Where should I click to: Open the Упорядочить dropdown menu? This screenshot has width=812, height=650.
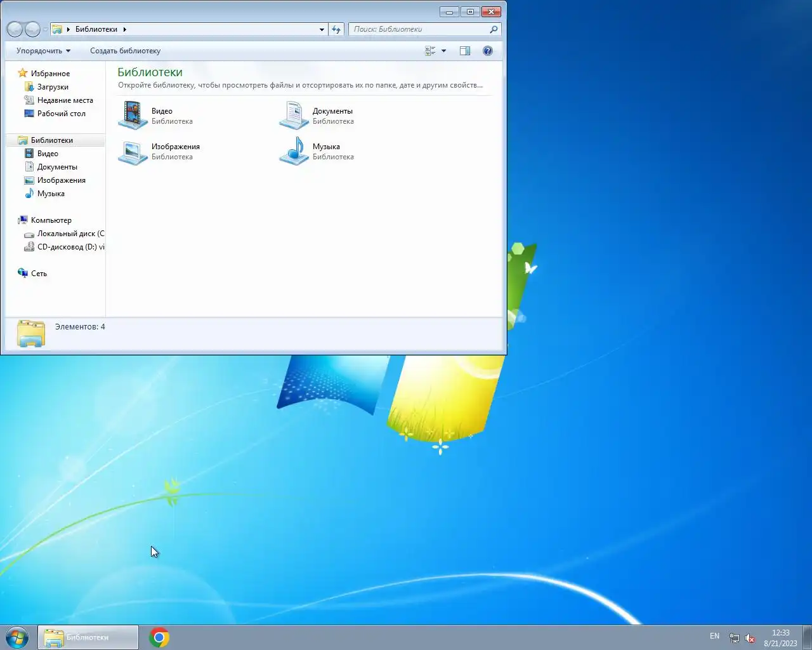(43, 51)
